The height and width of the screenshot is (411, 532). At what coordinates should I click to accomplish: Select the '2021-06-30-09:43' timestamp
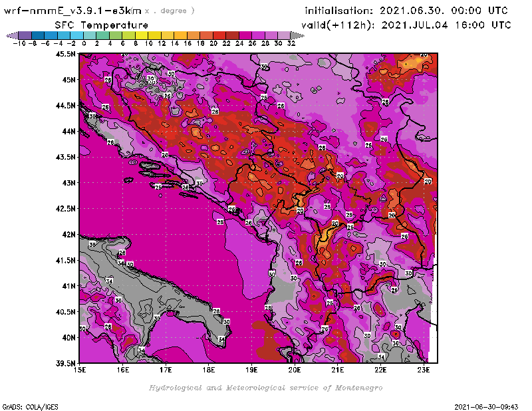(x=486, y=407)
